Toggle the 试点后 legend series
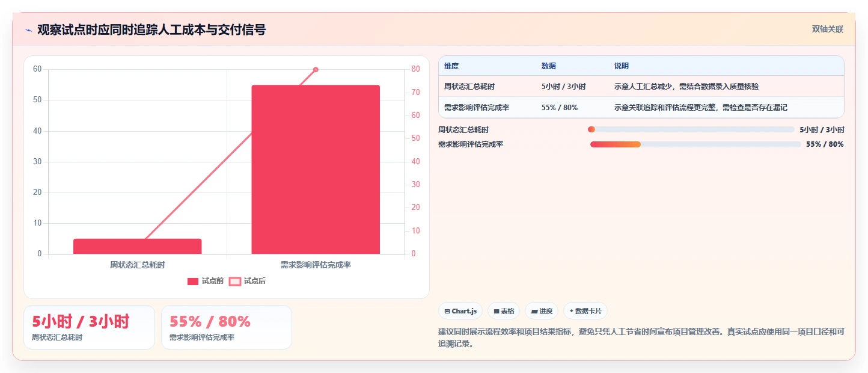The height and width of the screenshot is (373, 868). 248,281
